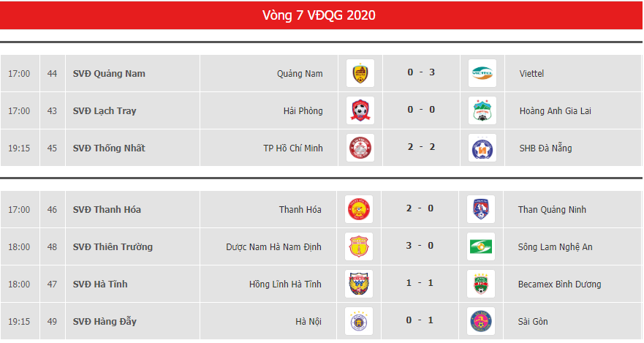This screenshot has height=343, width=644.
Task: Select the Sài Gòn club logo
Action: 481,321
